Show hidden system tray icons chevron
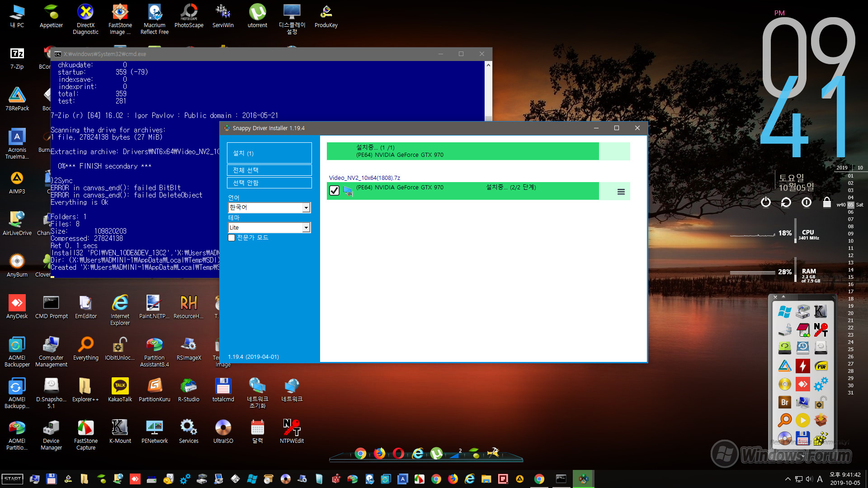Viewport: 868px width, 488px height. (x=788, y=479)
